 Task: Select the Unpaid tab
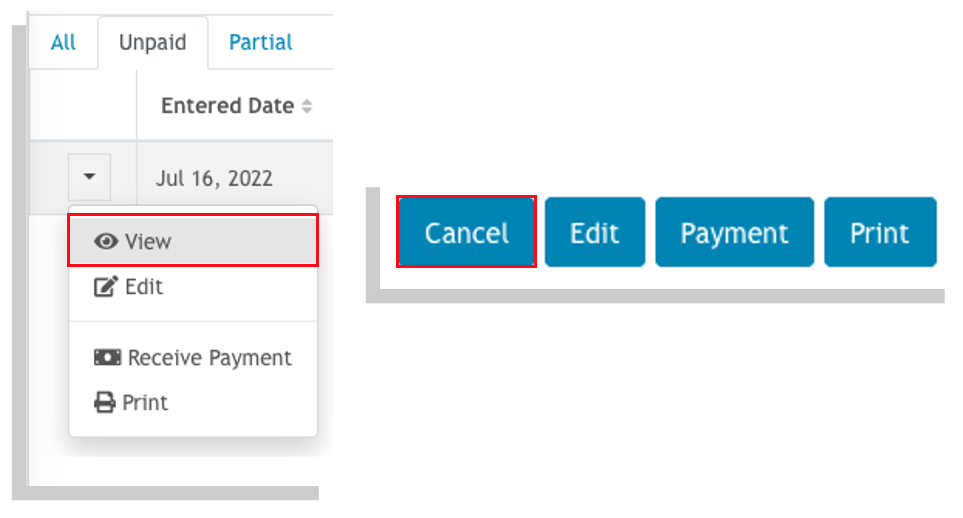click(x=153, y=42)
